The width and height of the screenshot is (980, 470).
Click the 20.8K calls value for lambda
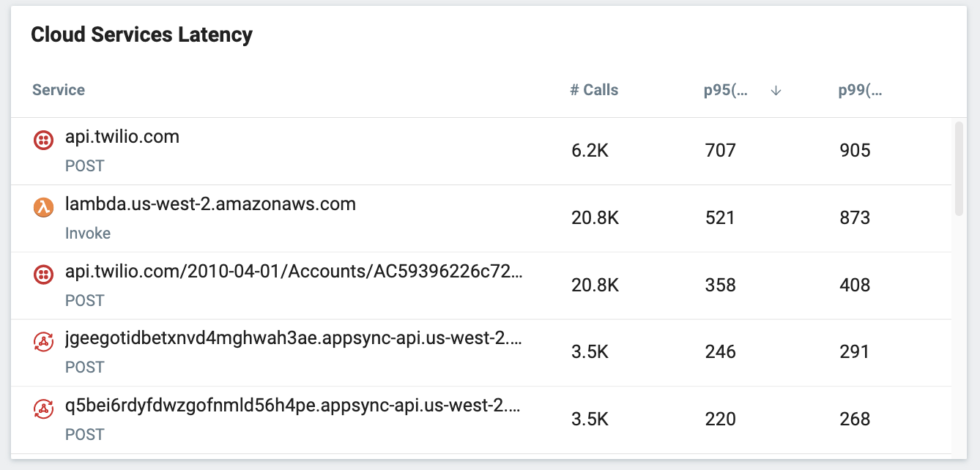click(x=595, y=218)
